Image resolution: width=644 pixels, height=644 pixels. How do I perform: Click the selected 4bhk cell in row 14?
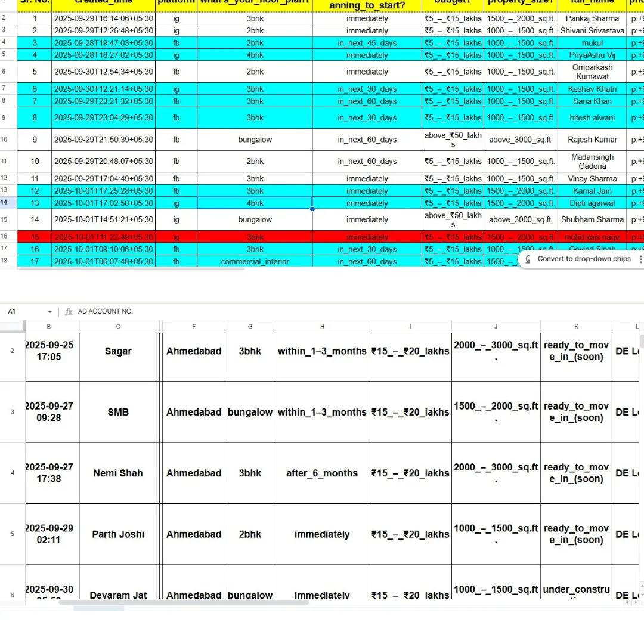tap(255, 203)
